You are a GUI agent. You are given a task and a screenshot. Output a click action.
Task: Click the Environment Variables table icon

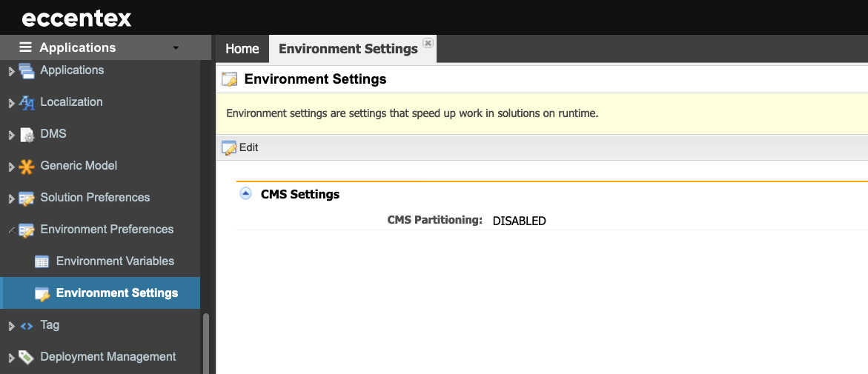tap(42, 261)
